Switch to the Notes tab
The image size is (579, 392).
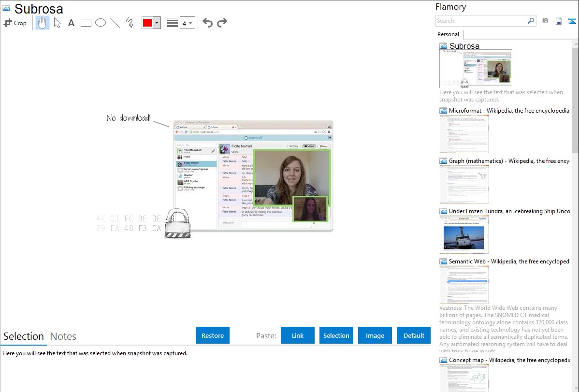click(63, 336)
